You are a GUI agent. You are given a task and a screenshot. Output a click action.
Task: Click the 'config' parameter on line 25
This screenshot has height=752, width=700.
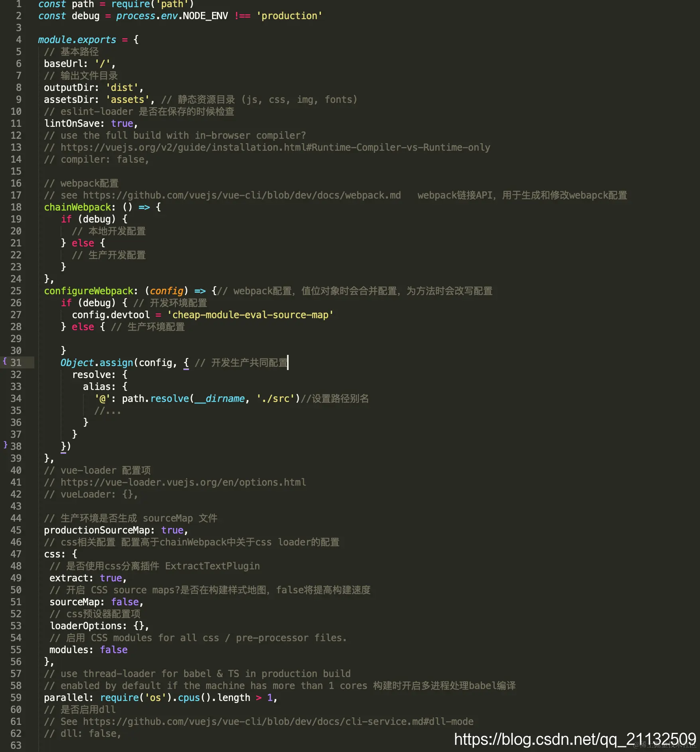pos(167,291)
